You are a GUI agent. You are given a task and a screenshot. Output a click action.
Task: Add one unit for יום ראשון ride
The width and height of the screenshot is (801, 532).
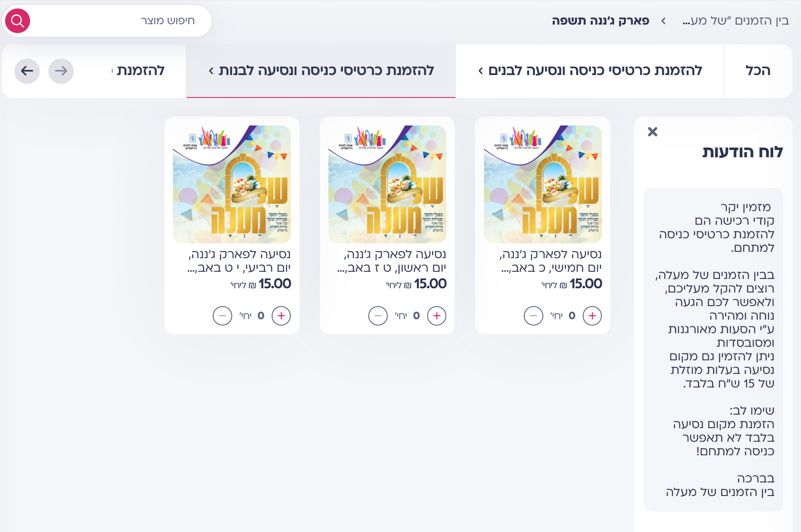pos(437,316)
